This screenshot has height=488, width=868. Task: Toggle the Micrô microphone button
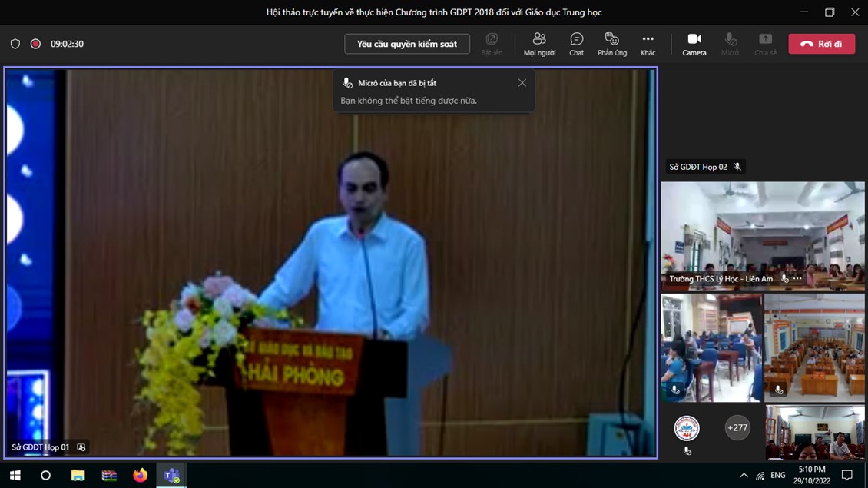click(x=730, y=44)
